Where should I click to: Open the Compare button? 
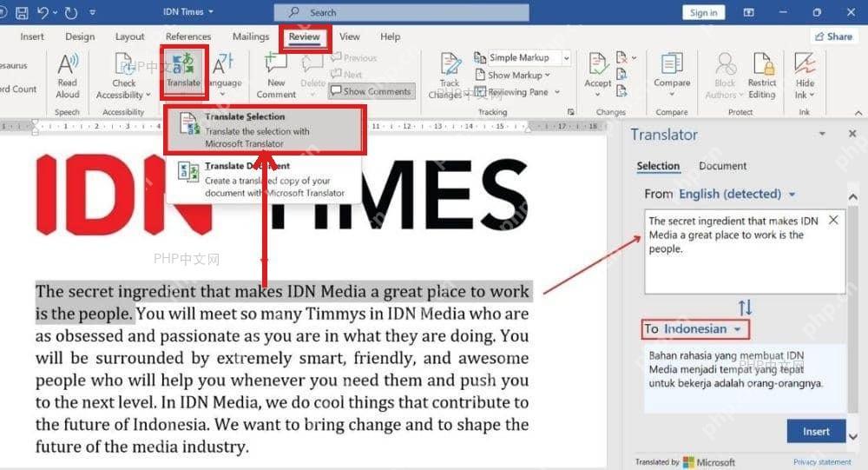click(x=672, y=75)
